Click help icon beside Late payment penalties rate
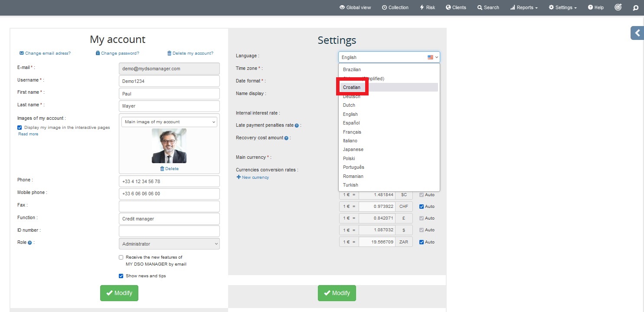Screen dimensions: 644x312 point(297,125)
